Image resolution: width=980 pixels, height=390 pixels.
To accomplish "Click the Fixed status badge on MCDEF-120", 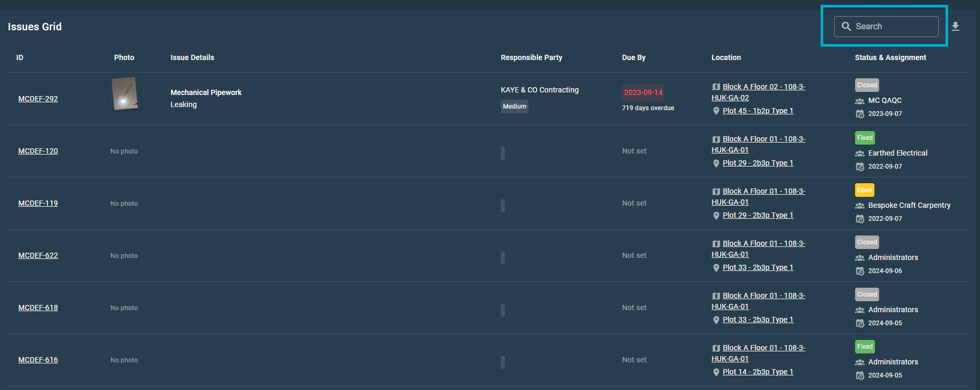I will [864, 137].
